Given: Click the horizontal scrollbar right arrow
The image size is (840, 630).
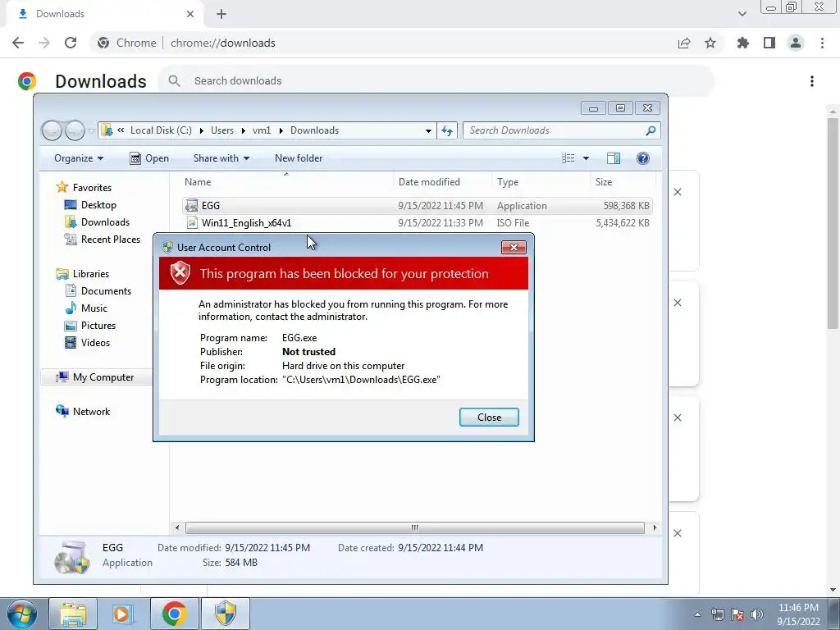Looking at the screenshot, I should [654, 527].
